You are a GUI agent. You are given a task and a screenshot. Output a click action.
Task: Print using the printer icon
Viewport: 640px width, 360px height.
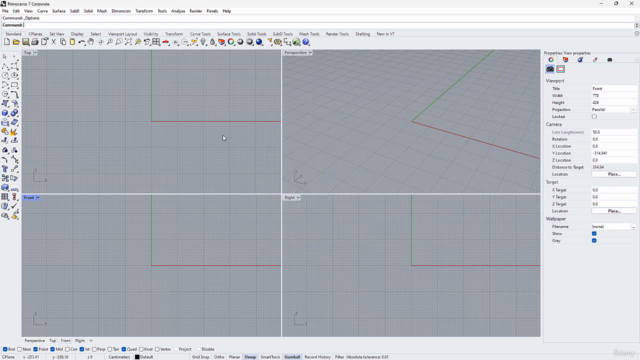point(35,42)
